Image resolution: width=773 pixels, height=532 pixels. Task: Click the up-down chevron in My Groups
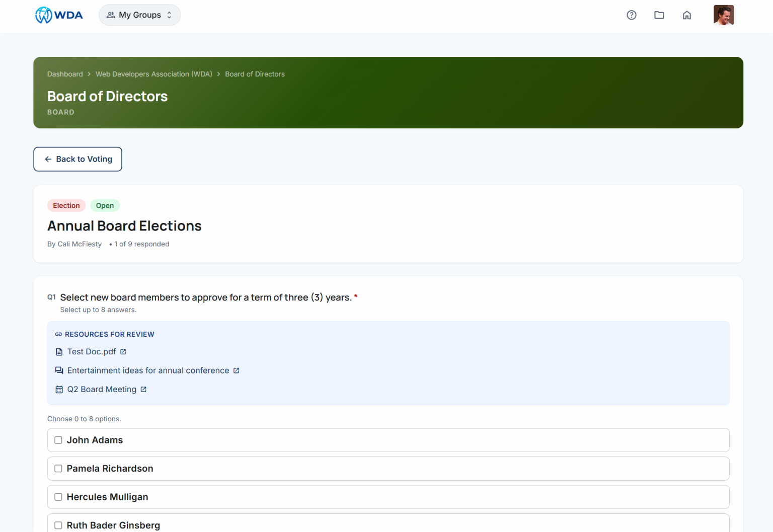click(x=170, y=15)
